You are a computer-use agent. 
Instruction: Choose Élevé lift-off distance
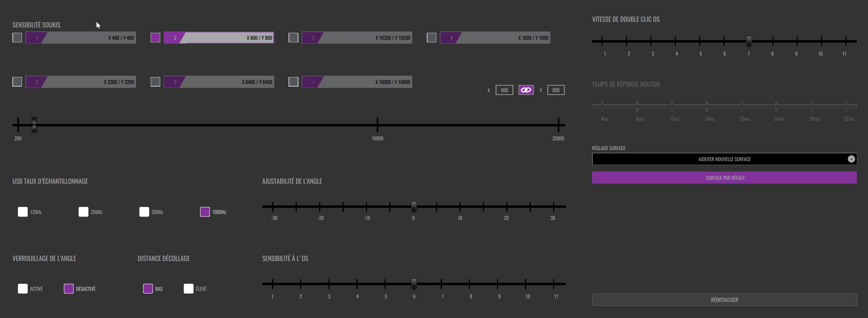click(188, 289)
